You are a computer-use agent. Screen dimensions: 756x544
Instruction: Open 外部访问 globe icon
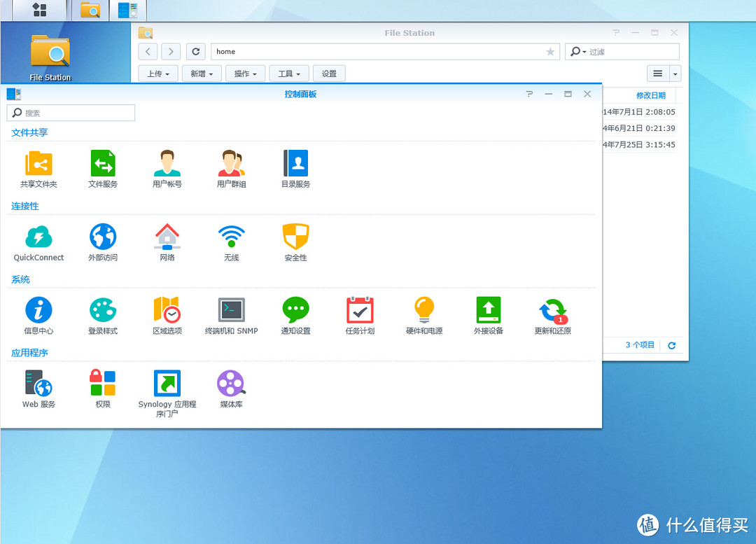tap(103, 242)
